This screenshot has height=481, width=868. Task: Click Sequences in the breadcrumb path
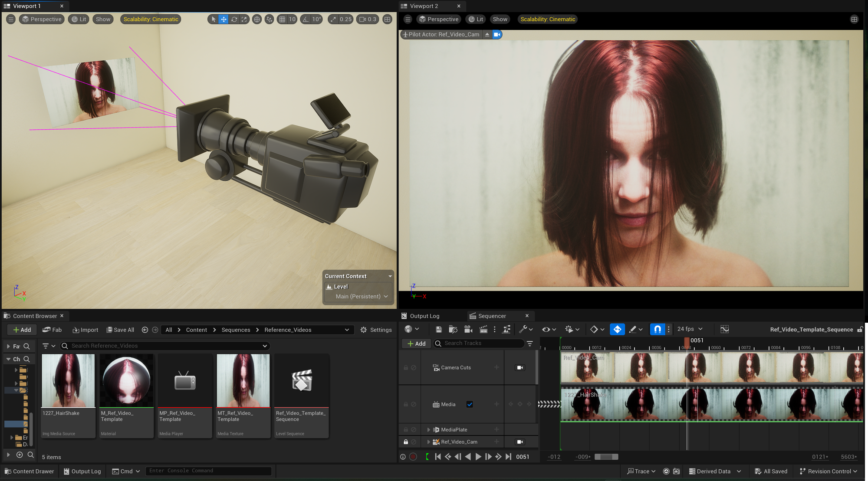[236, 330]
